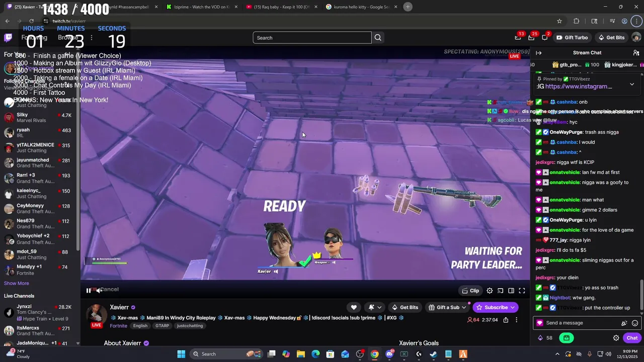Open the more options menu under the video
The width and height of the screenshot is (644, 362).
click(x=516, y=320)
